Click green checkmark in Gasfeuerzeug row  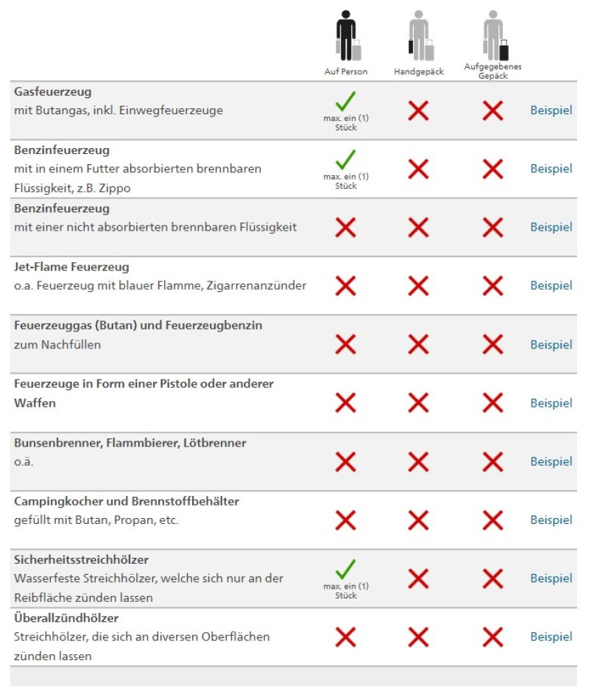346,102
